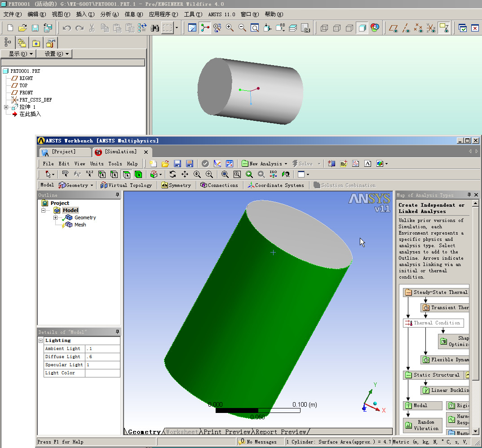The height and width of the screenshot is (448, 482).
Task: Switch to the Print Preview tab
Action: coord(227,432)
